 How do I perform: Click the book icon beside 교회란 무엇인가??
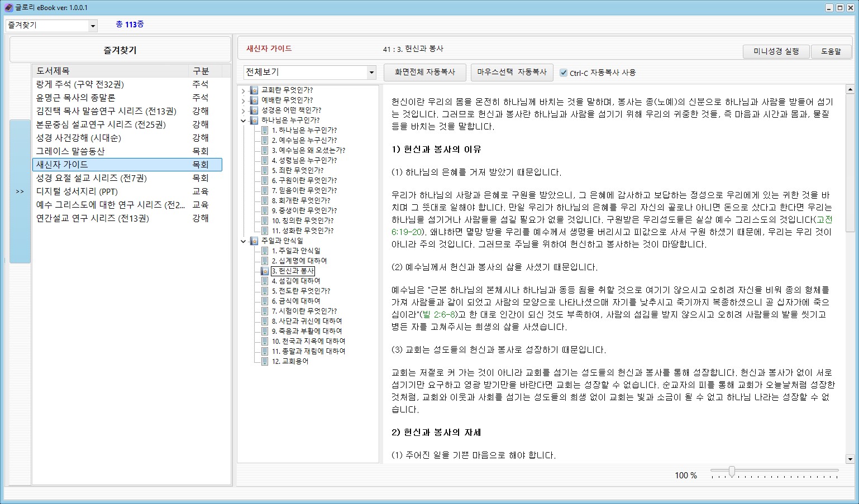254,90
